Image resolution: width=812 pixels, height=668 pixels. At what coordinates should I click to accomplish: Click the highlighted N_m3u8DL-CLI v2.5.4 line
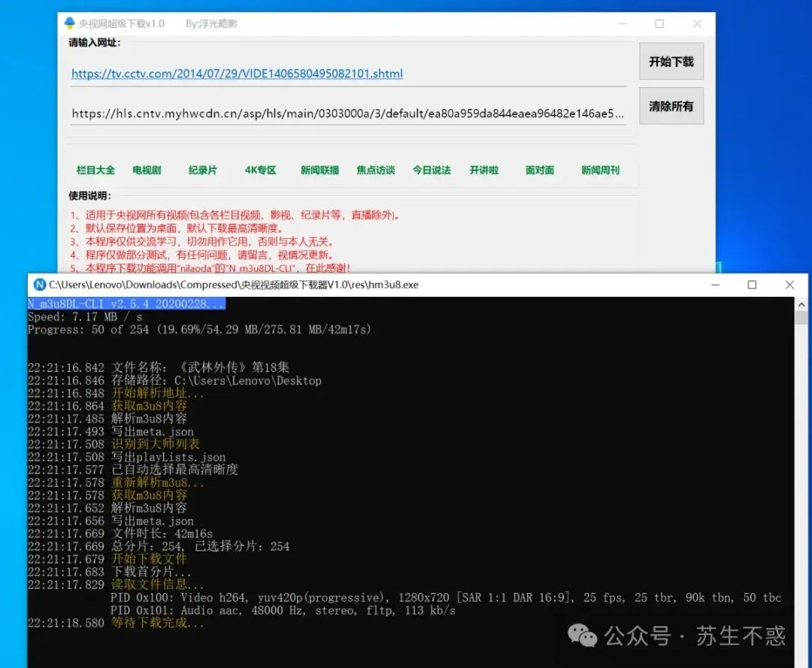pos(126,304)
